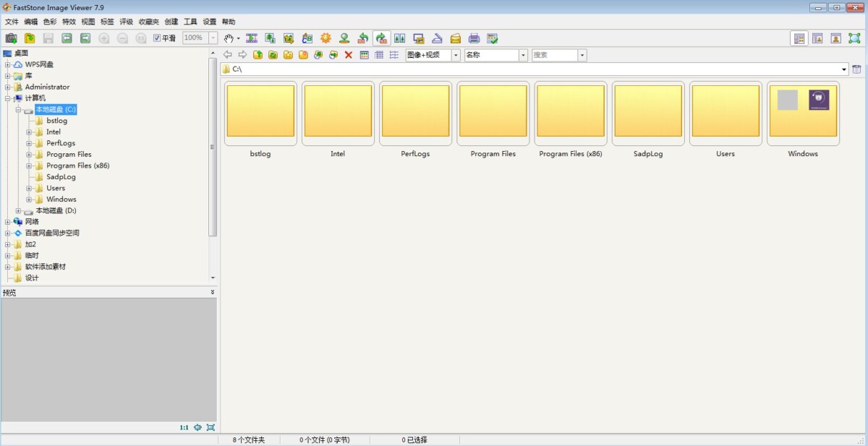Viewport: 868px width, 446px height.
Task: Select 本地磁盘 (D:) in folder tree
Action: pyautogui.click(x=56, y=210)
